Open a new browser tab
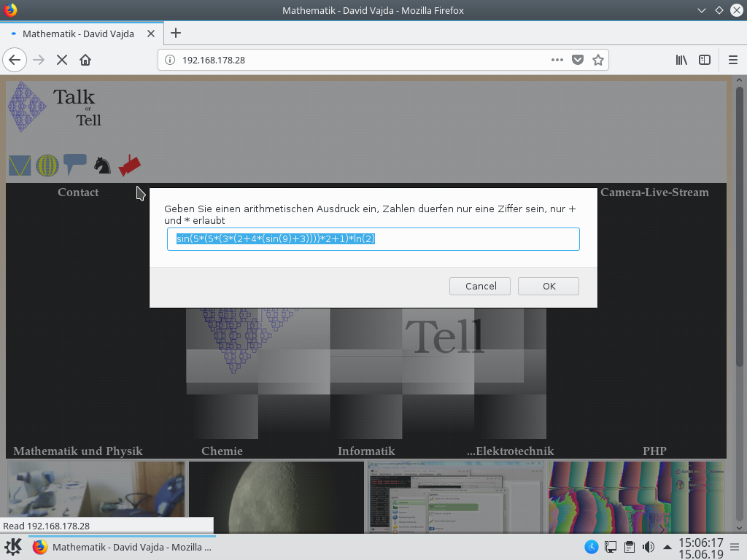Screen dimensions: 747x560 [176, 33]
